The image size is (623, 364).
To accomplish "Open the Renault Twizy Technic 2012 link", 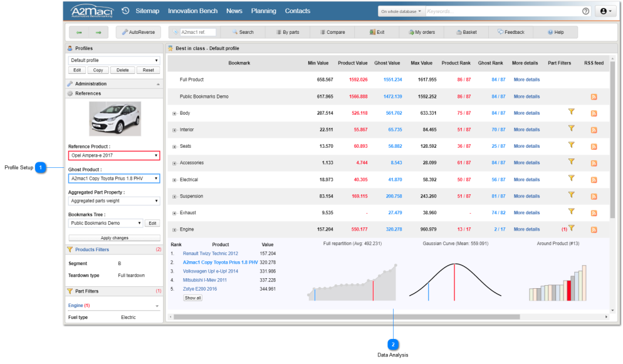I will (x=211, y=254).
